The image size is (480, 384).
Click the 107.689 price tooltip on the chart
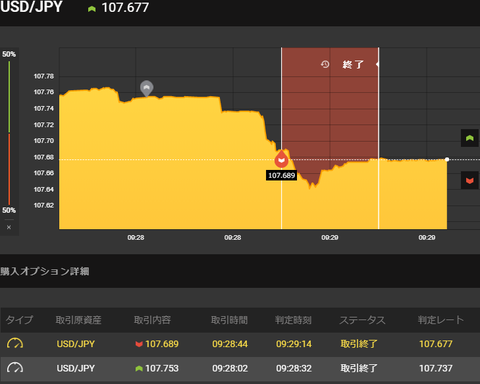(x=282, y=175)
